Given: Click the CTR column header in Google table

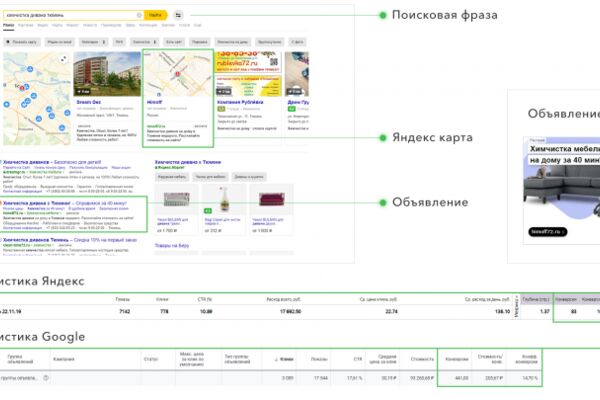Looking at the screenshot, I should (x=358, y=359).
